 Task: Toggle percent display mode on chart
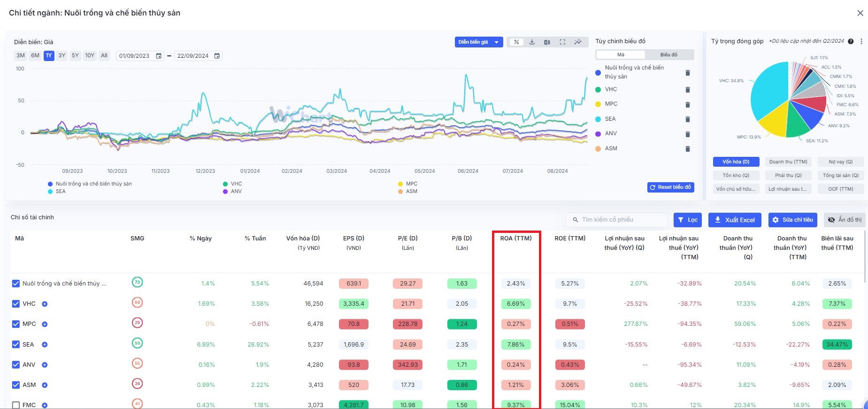tap(516, 42)
